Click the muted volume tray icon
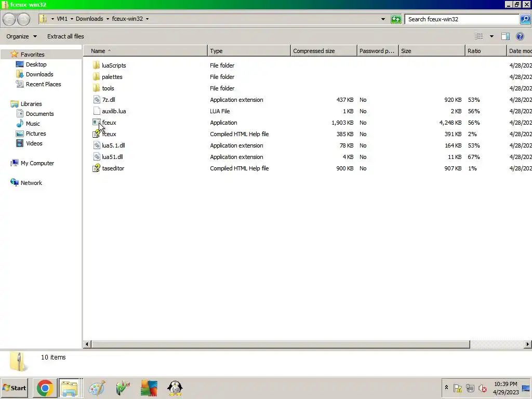 pos(483,388)
